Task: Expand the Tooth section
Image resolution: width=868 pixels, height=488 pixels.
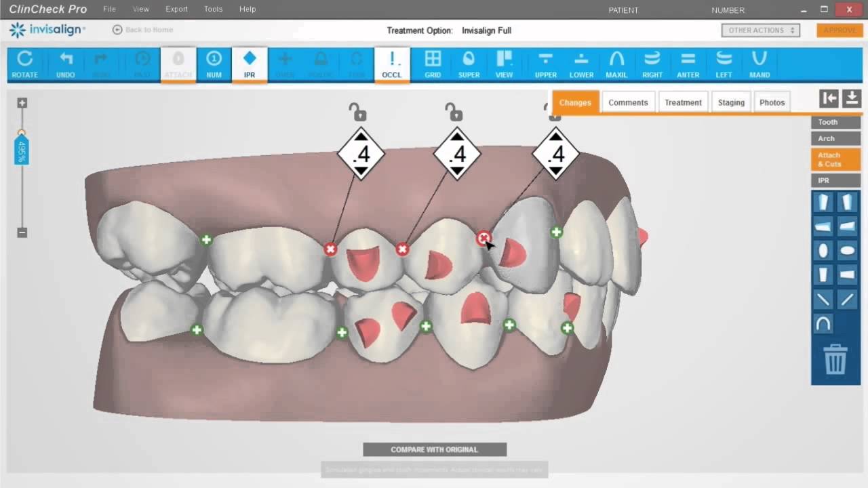Action: (x=835, y=122)
